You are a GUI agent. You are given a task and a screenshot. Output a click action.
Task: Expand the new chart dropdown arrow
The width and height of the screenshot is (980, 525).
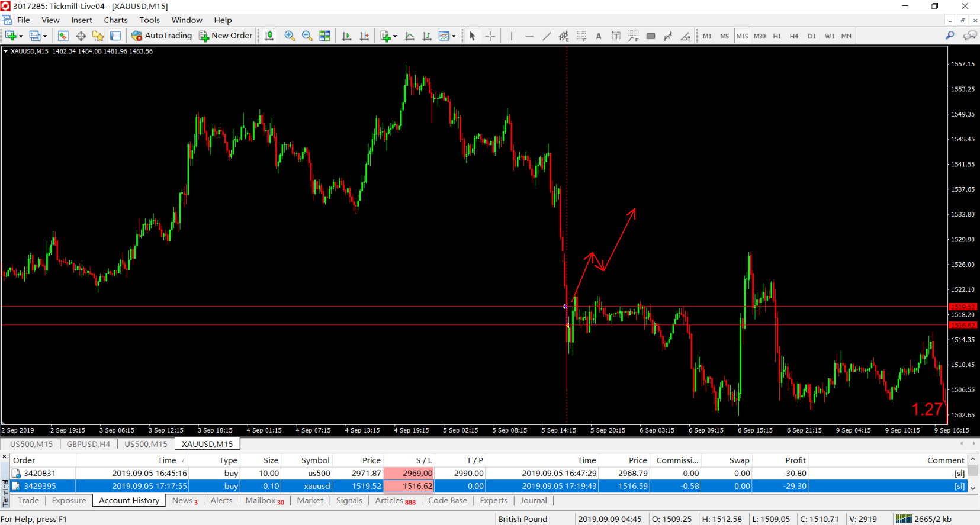pos(21,36)
